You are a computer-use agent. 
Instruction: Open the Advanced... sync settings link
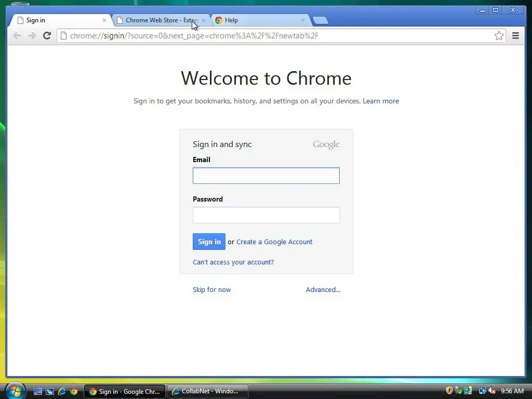coord(323,289)
